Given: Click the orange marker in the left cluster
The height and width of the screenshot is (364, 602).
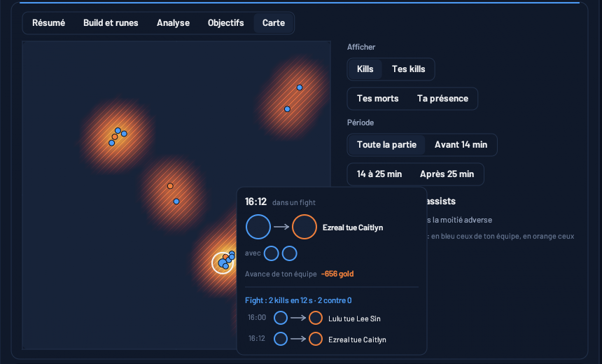Looking at the screenshot, I should pyautogui.click(x=114, y=136).
